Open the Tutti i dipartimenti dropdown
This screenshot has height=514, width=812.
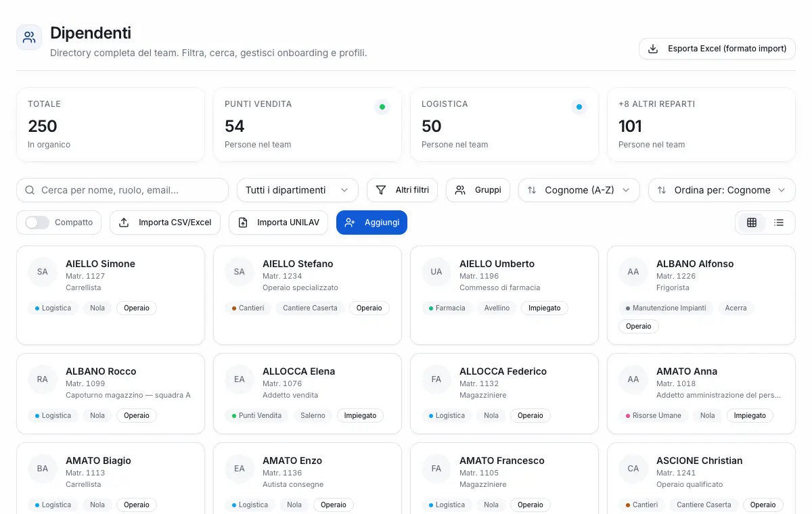(x=297, y=190)
